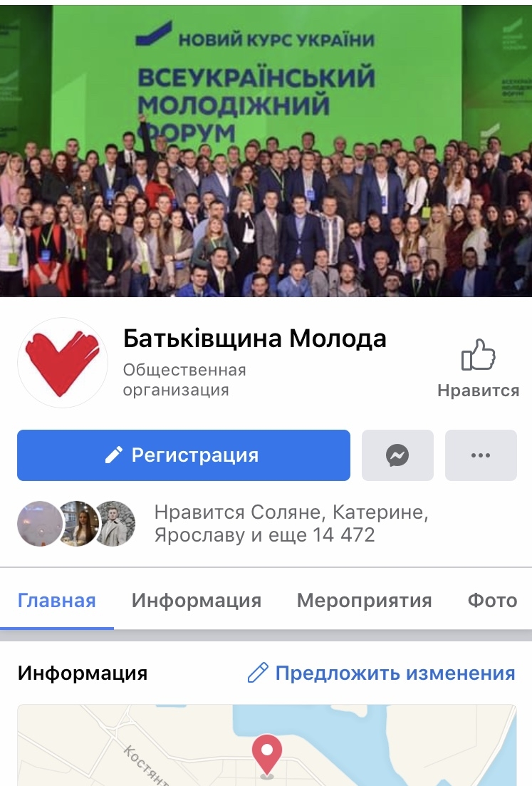
Task: Open the forum cover photo
Action: tap(266, 150)
